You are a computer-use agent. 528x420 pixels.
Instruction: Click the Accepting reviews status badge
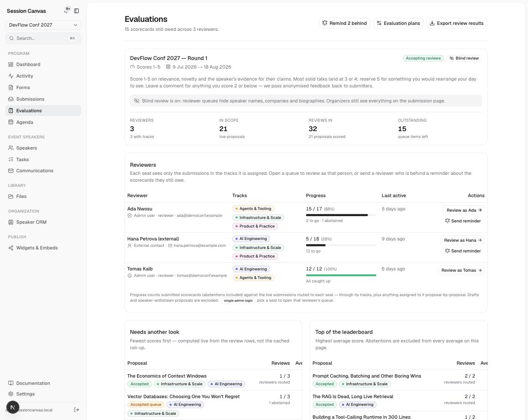point(423,58)
